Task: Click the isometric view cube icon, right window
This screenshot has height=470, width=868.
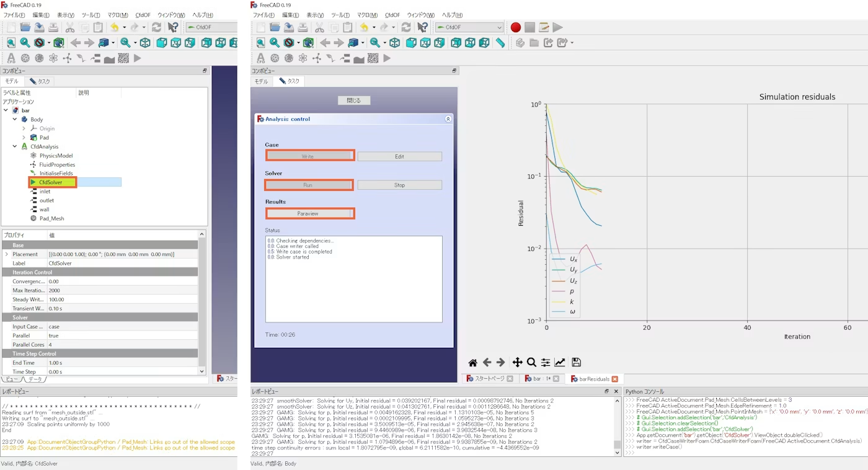Action: (394, 43)
